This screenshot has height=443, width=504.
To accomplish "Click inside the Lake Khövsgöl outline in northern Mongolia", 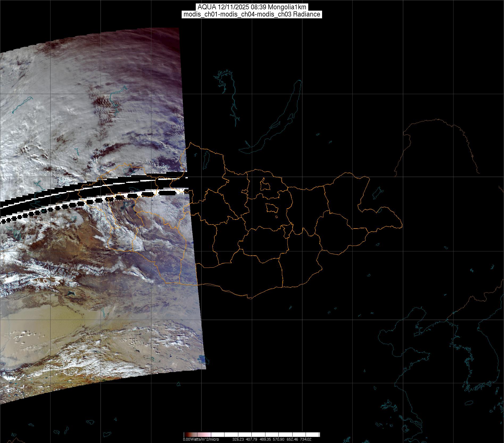I will 206,158.
